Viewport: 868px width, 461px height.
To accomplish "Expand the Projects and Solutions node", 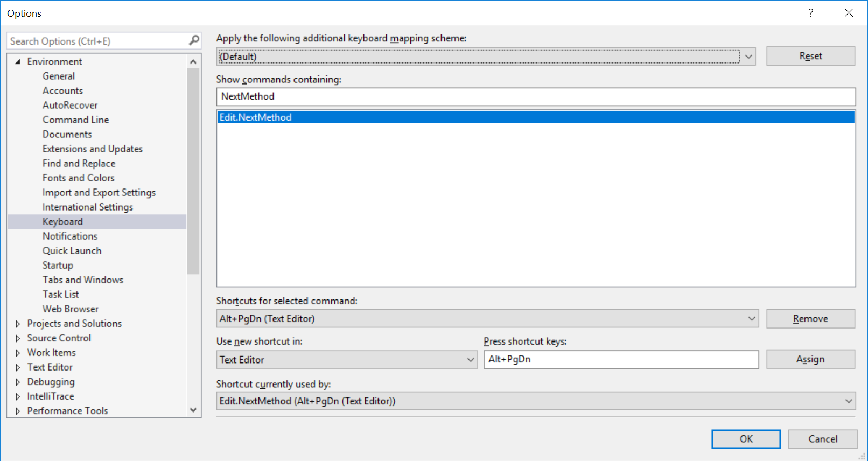I will pyautogui.click(x=18, y=324).
